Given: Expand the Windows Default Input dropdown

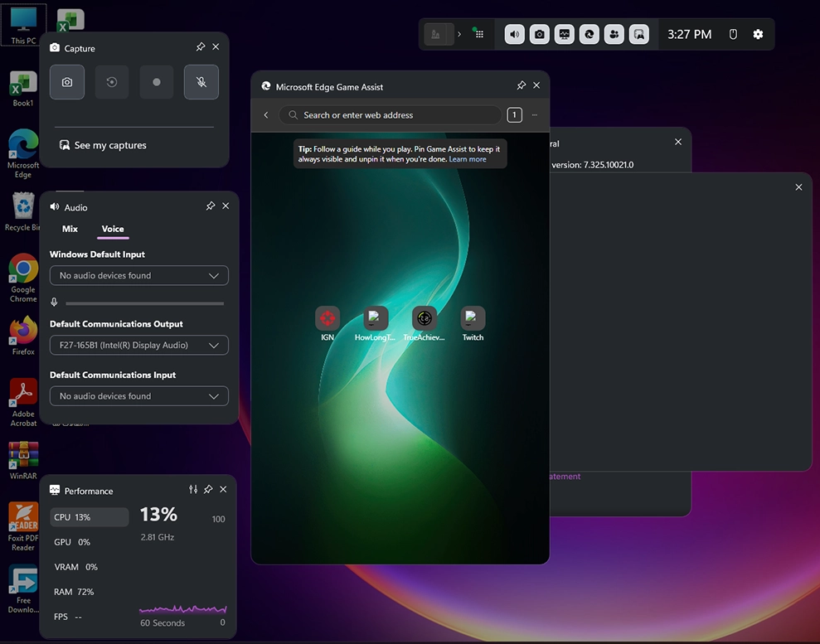Looking at the screenshot, I should [138, 275].
